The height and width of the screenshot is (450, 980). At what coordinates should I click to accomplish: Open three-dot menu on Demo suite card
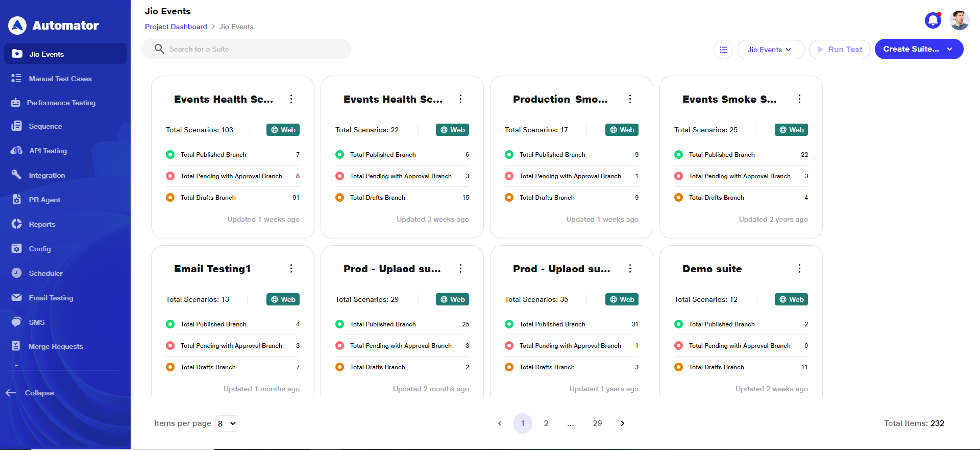pos(799,269)
